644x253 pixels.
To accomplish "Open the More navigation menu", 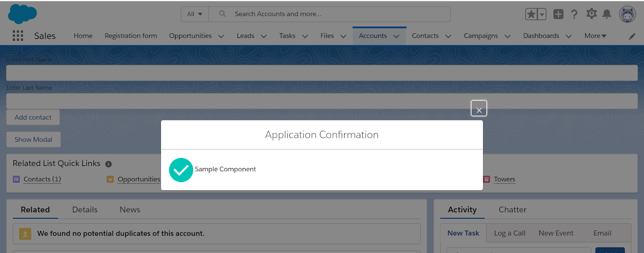I will point(595,36).
